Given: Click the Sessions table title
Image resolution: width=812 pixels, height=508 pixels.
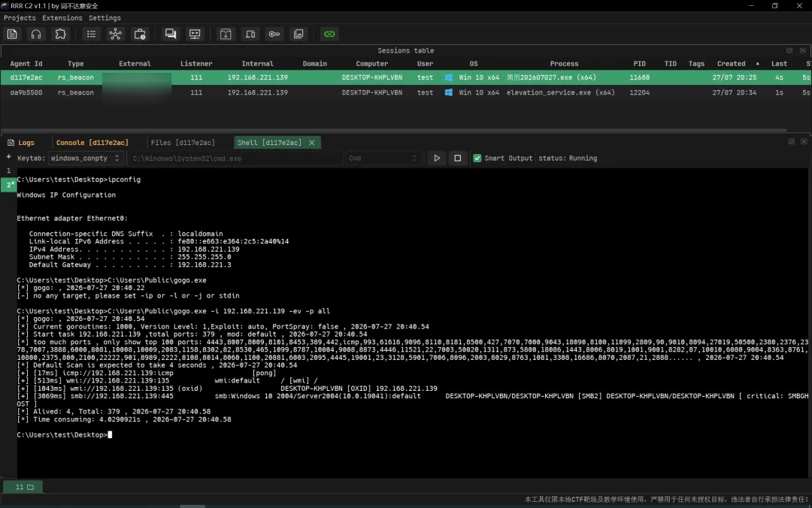Looking at the screenshot, I should [405, 50].
